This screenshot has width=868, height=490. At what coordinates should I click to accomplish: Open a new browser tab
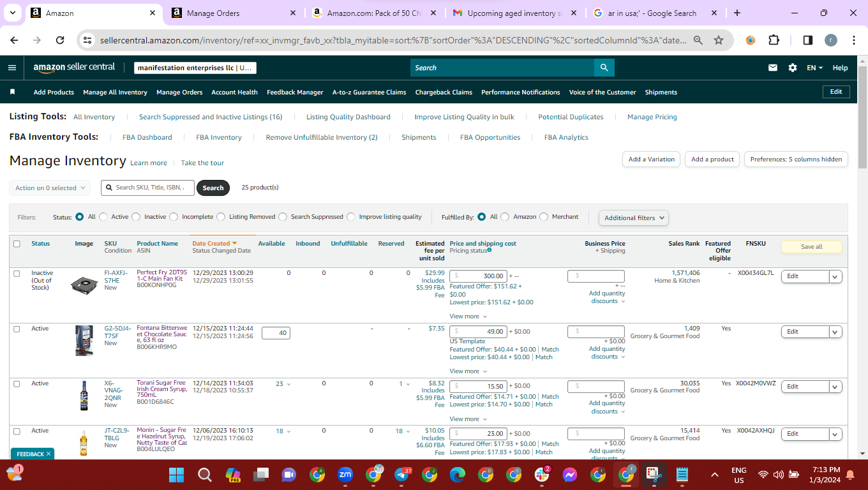coord(737,13)
